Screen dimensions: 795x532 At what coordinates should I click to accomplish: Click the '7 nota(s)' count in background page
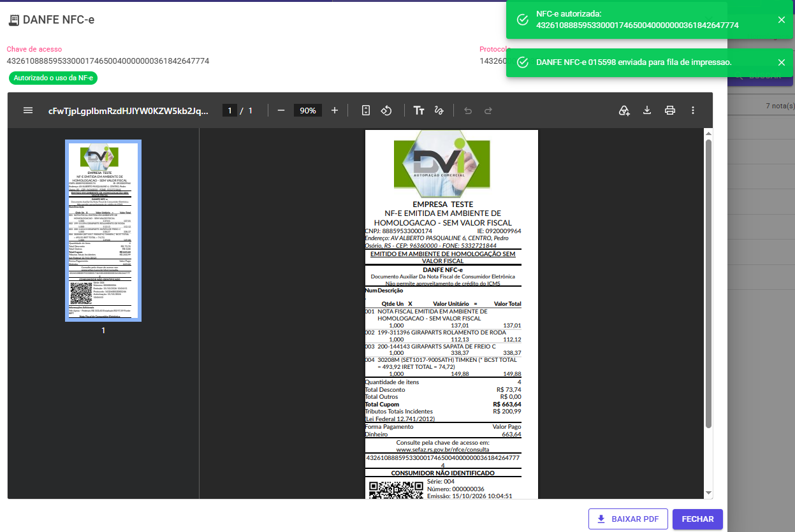(780, 106)
